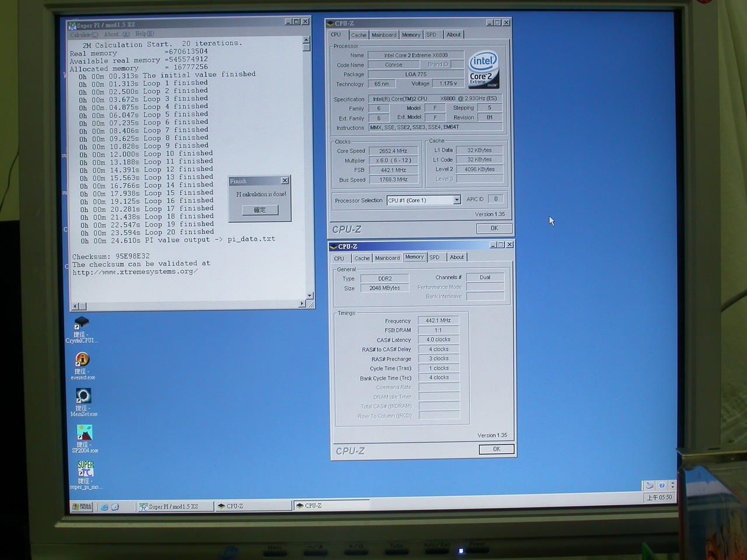Click the FSB 442.1 MHz value in CPU tab

393,170
